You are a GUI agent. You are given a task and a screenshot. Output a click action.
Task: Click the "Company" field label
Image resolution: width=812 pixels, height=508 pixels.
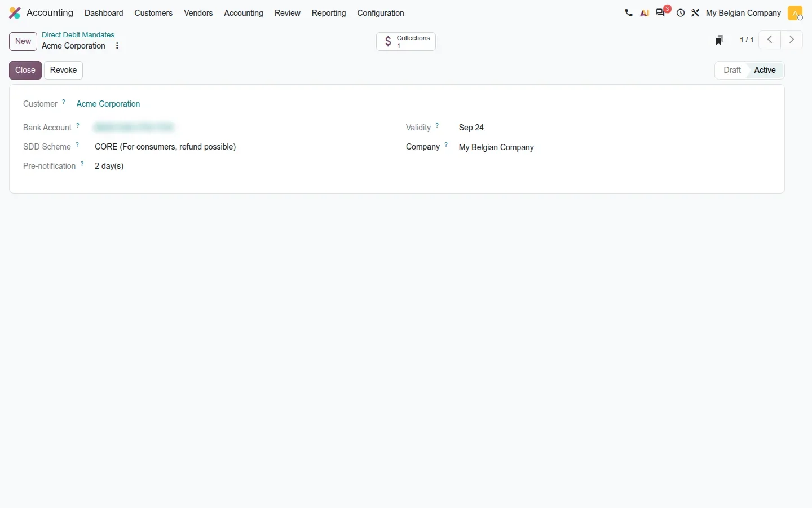pos(423,147)
